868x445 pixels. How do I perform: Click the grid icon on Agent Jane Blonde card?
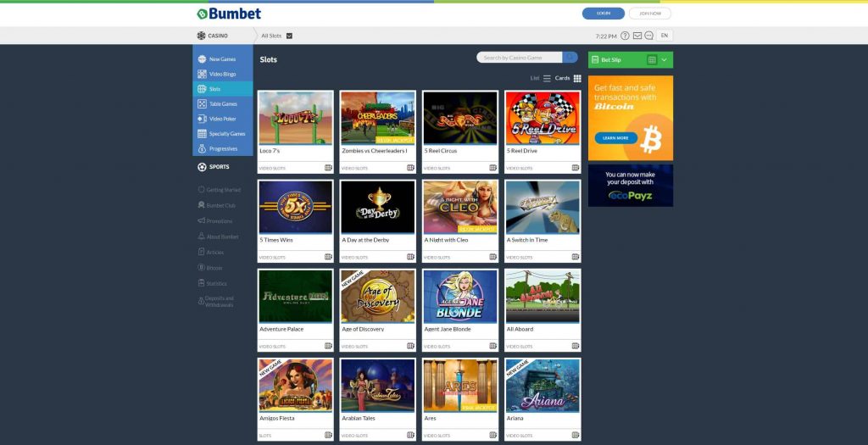[492, 346]
